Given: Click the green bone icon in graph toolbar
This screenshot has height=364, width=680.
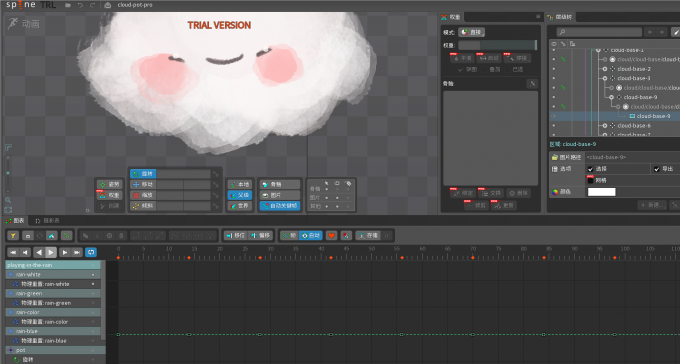Looking at the screenshot, I should (66, 236).
